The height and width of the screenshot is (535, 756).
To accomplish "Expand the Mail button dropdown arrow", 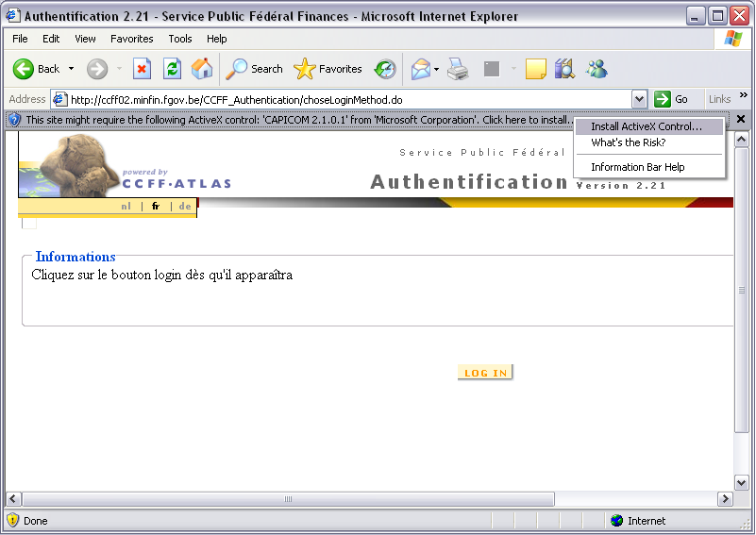I will click(436, 69).
